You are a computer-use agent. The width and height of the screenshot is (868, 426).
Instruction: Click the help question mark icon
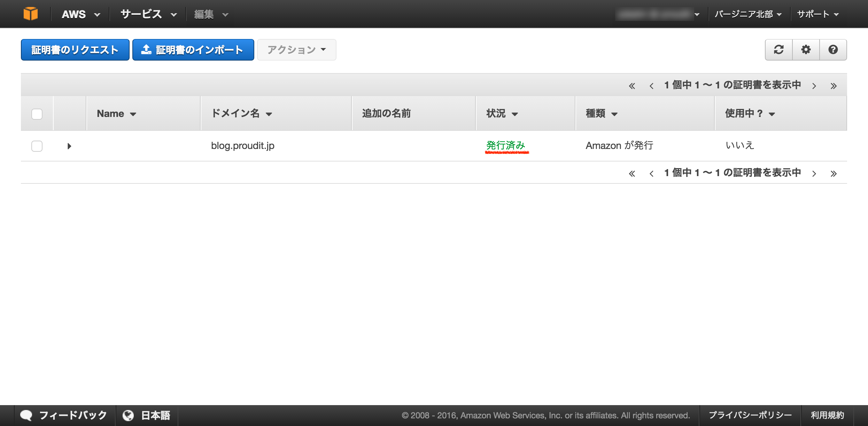[x=833, y=50]
